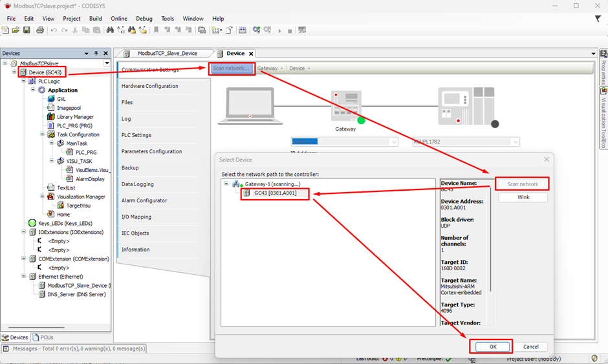Image resolution: width=608 pixels, height=364 pixels.
Task: Collapse the Gateway-1 node in dialog
Action: click(x=226, y=184)
